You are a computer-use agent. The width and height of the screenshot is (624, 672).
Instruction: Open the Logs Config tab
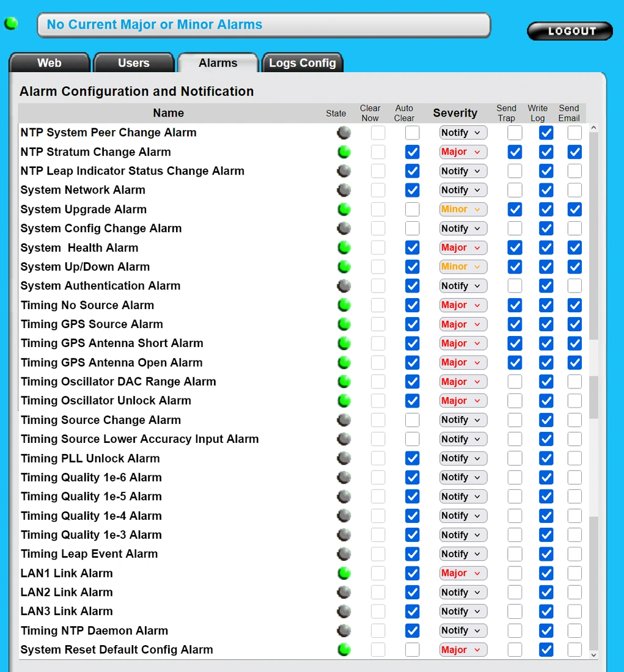pos(302,62)
